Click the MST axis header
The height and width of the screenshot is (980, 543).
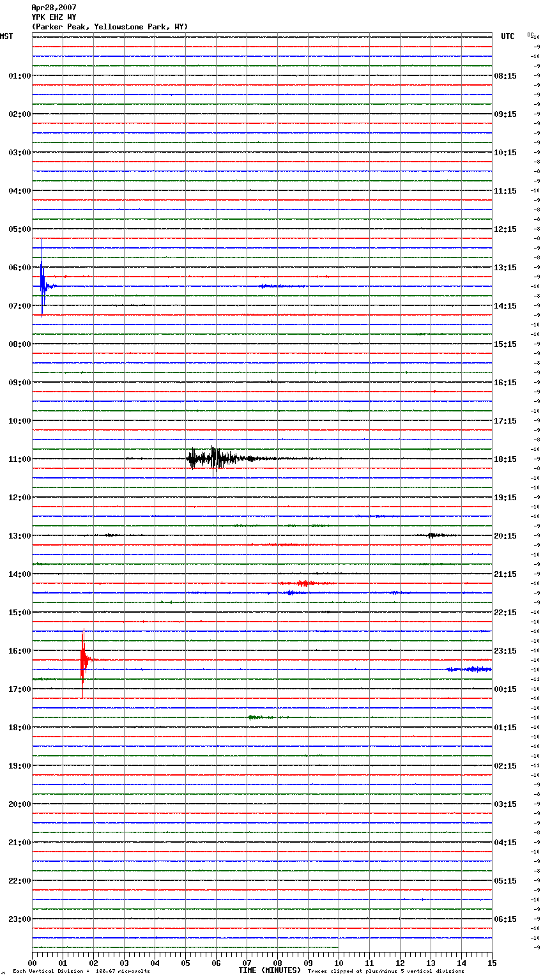tap(6, 36)
